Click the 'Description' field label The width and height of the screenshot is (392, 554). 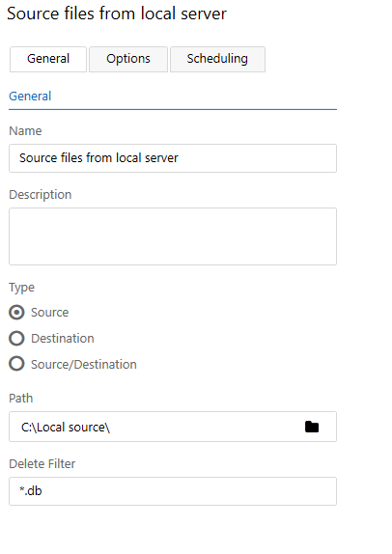point(41,195)
